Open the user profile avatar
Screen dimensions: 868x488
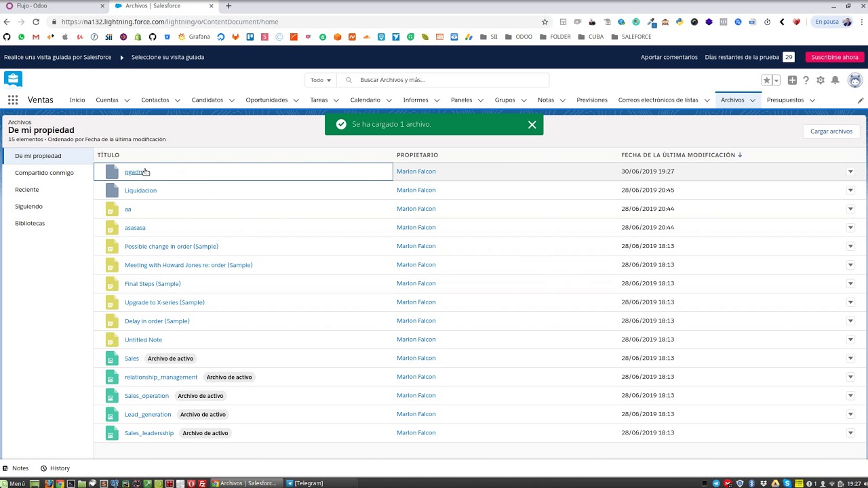coord(855,80)
